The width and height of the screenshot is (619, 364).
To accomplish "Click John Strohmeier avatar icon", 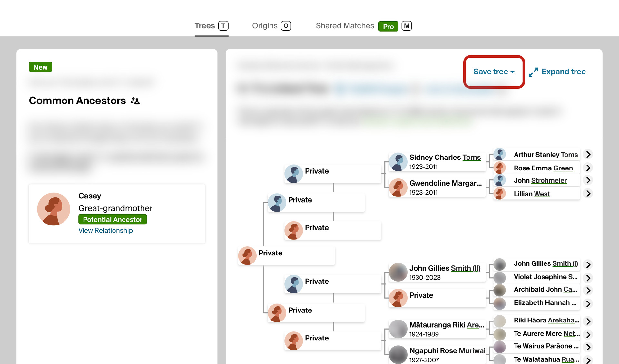I will click(x=499, y=180).
